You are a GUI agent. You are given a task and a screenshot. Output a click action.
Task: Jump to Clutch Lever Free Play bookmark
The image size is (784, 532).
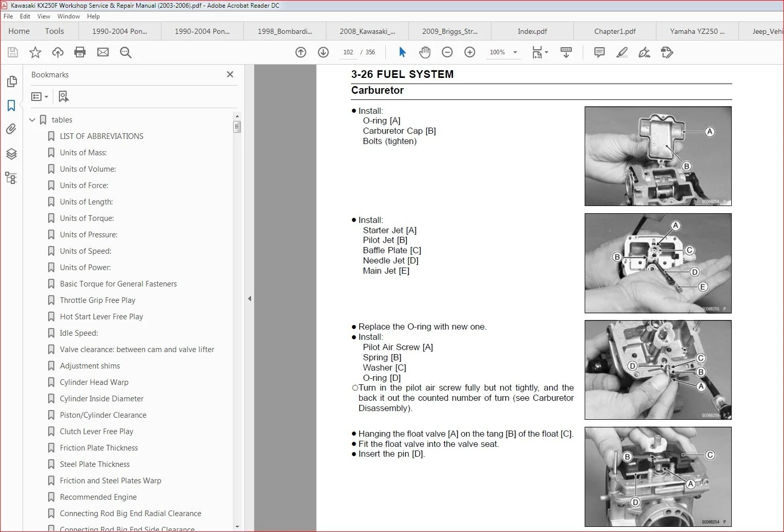[x=96, y=432]
